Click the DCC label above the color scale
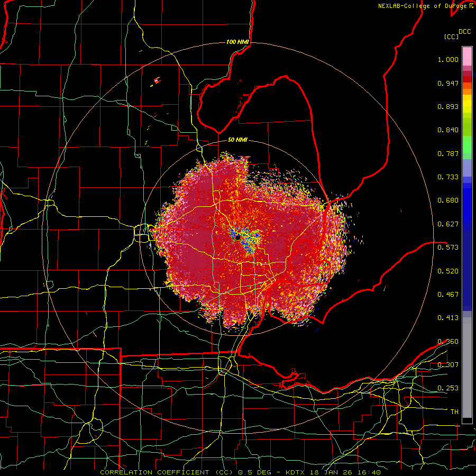 [x=464, y=32]
